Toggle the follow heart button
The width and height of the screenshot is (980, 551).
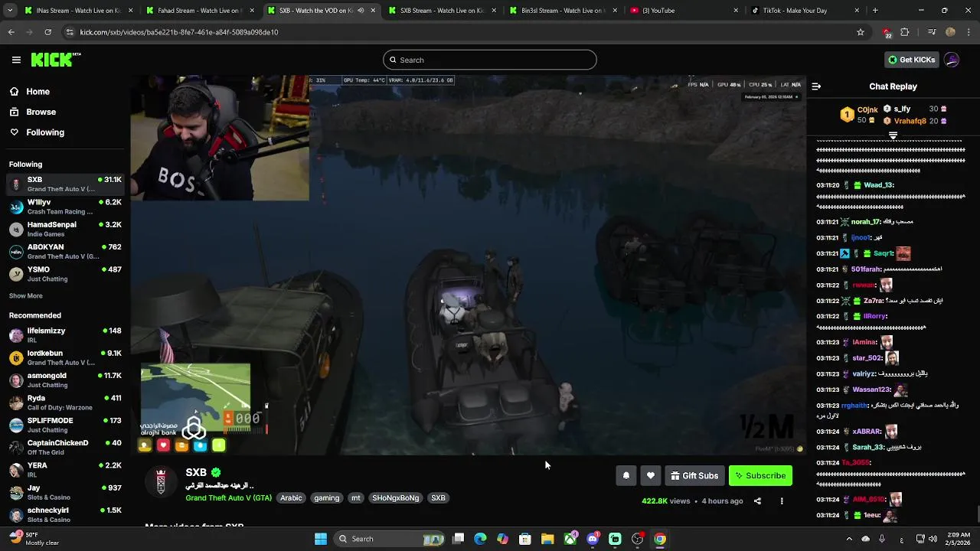click(x=651, y=475)
